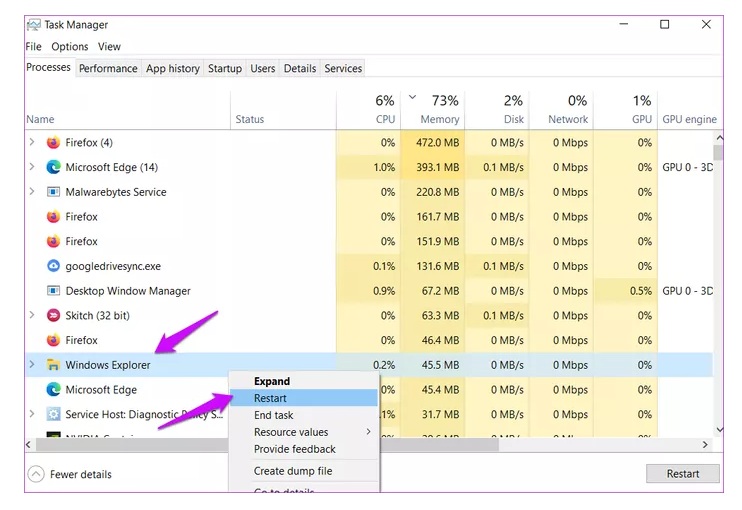Open the Startup tab
The width and height of the screenshot is (742, 510).
point(225,68)
